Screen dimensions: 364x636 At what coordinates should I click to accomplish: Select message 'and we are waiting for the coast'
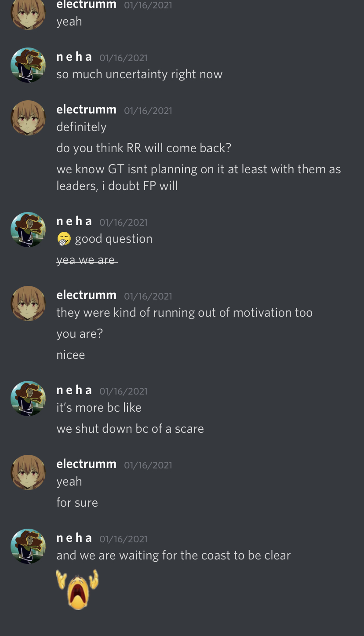174,555
